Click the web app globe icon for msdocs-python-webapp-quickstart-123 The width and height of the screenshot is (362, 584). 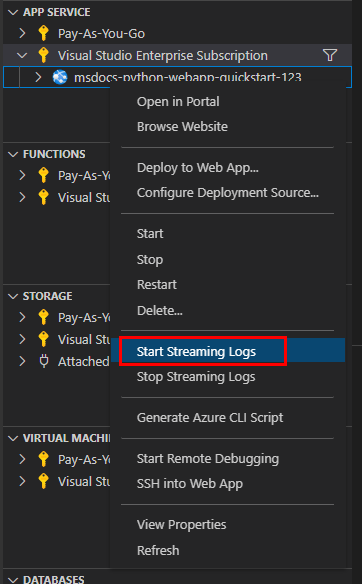click(x=60, y=77)
